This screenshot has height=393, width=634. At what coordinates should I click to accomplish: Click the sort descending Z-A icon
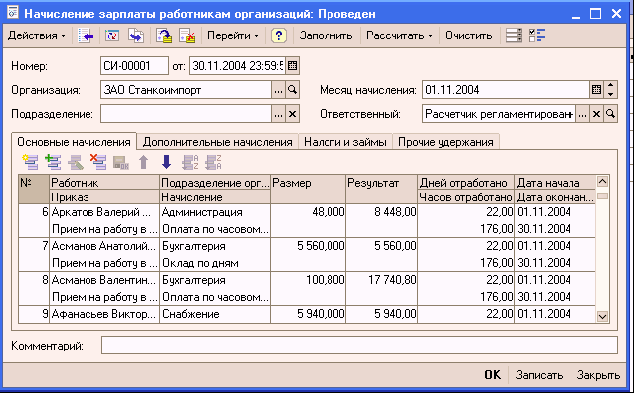tap(213, 162)
